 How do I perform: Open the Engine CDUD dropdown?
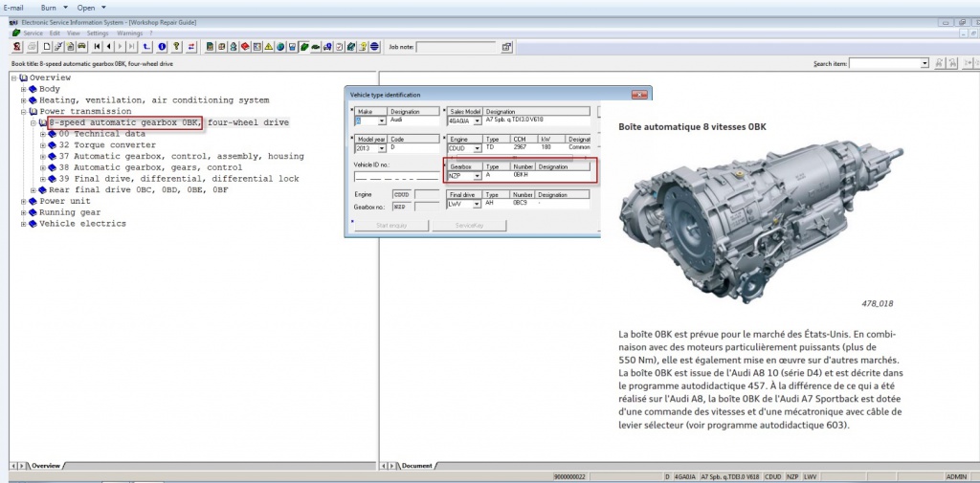[477, 149]
